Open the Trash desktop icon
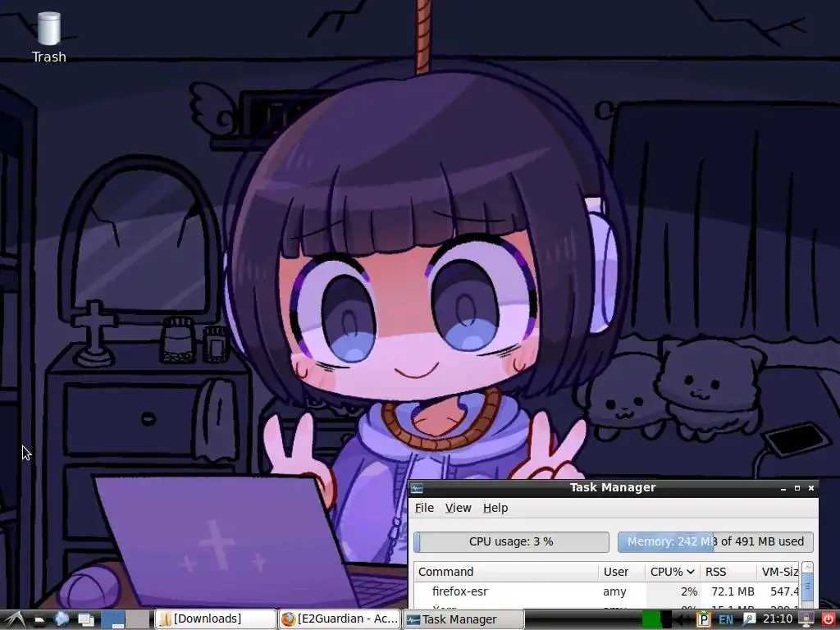The width and height of the screenshot is (840, 630). click(x=48, y=38)
